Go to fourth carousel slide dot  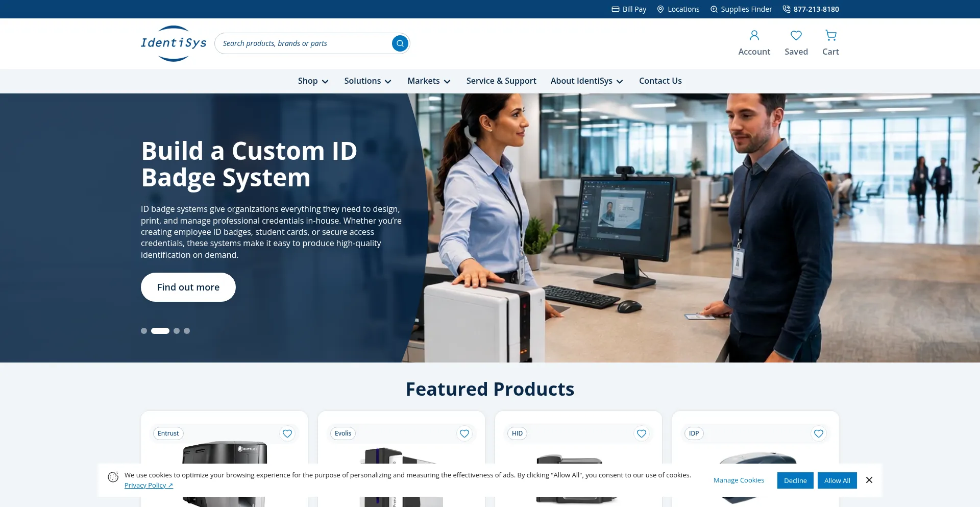pyautogui.click(x=187, y=331)
